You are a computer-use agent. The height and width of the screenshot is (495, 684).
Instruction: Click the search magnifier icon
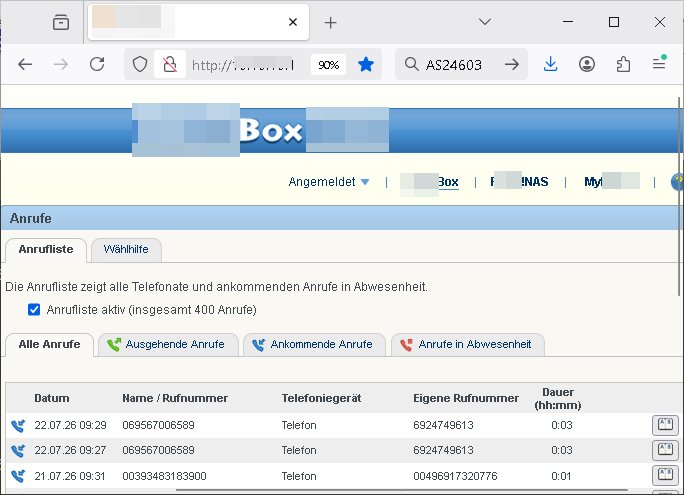coord(411,65)
